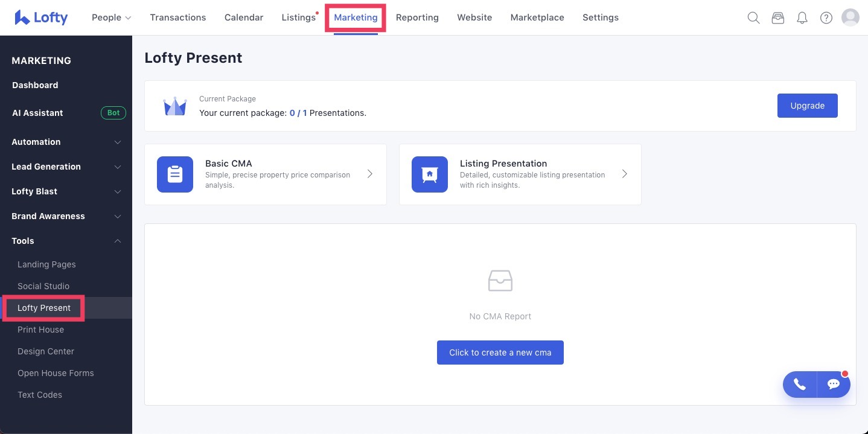Click the Basic CMA clipboard icon

[175, 174]
